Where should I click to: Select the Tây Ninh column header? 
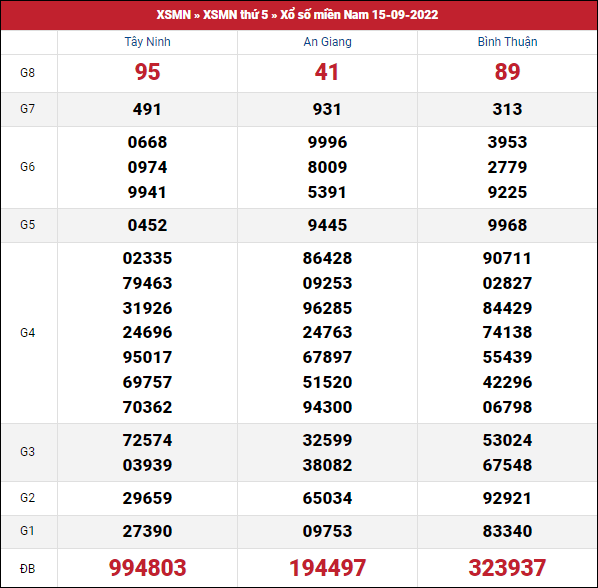pyautogui.click(x=148, y=42)
